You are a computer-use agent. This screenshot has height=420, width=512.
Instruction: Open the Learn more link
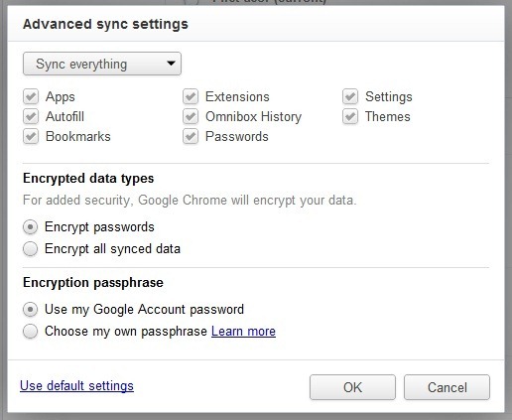(243, 332)
